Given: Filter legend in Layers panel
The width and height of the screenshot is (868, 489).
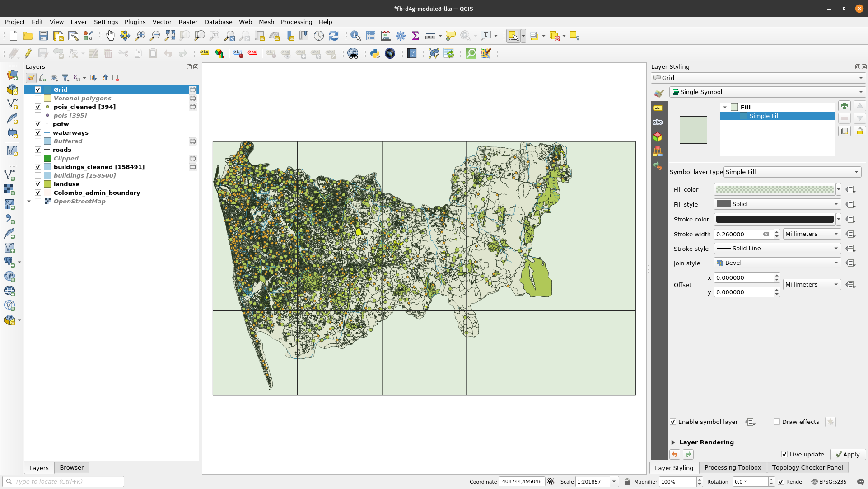Looking at the screenshot, I should (65, 78).
